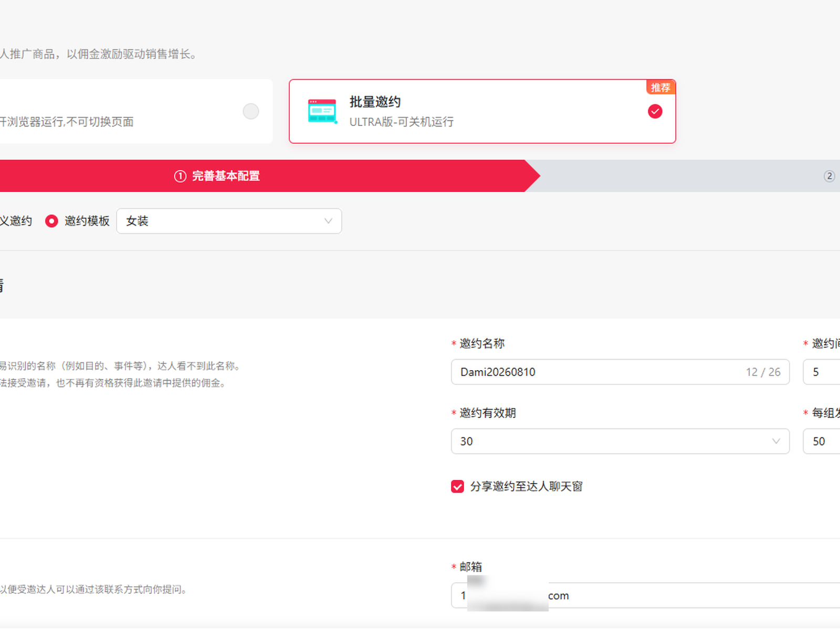Click the 推荐 badge on the card
840x630 pixels.
(660, 87)
